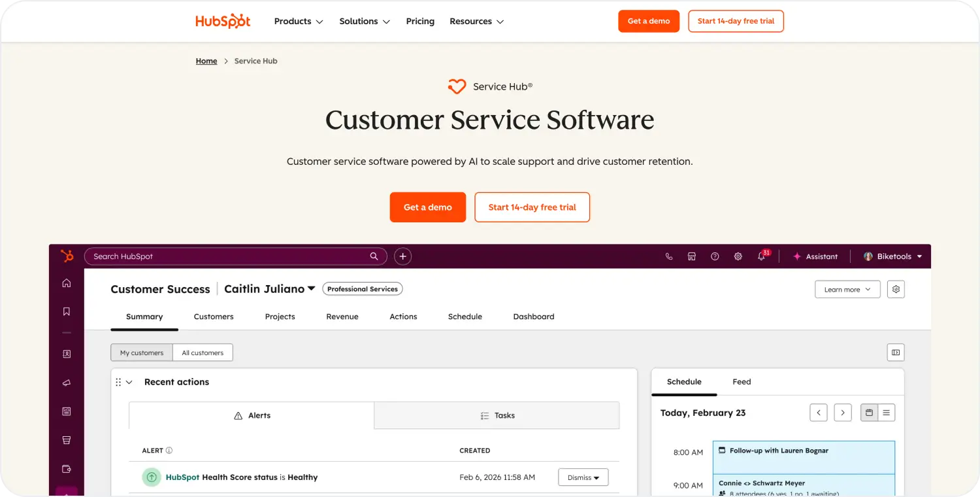This screenshot has width=980, height=497.
Task: Click the Professional Services tag
Action: (363, 289)
